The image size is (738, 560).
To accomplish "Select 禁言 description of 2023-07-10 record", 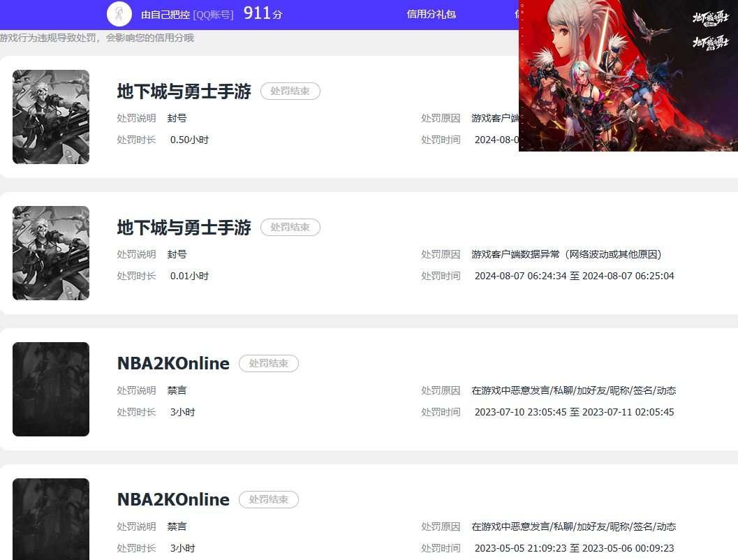I will [x=177, y=390].
